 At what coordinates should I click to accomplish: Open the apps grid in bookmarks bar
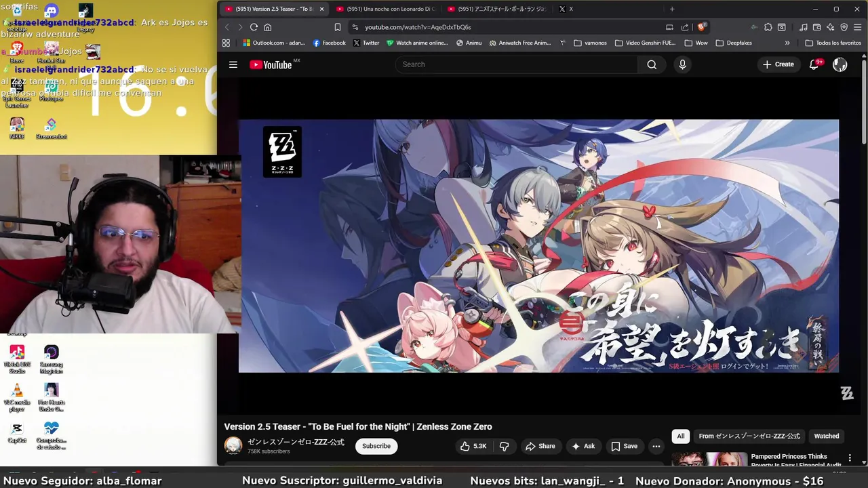pos(226,43)
